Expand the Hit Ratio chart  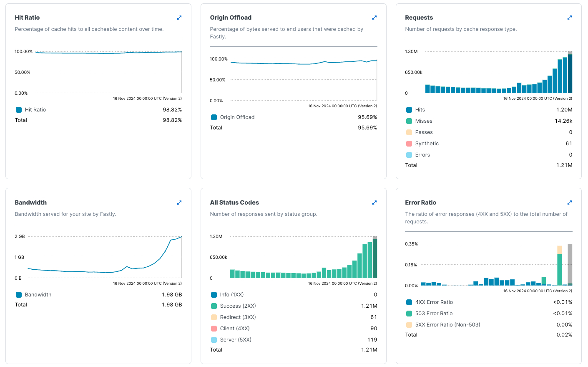click(x=179, y=18)
